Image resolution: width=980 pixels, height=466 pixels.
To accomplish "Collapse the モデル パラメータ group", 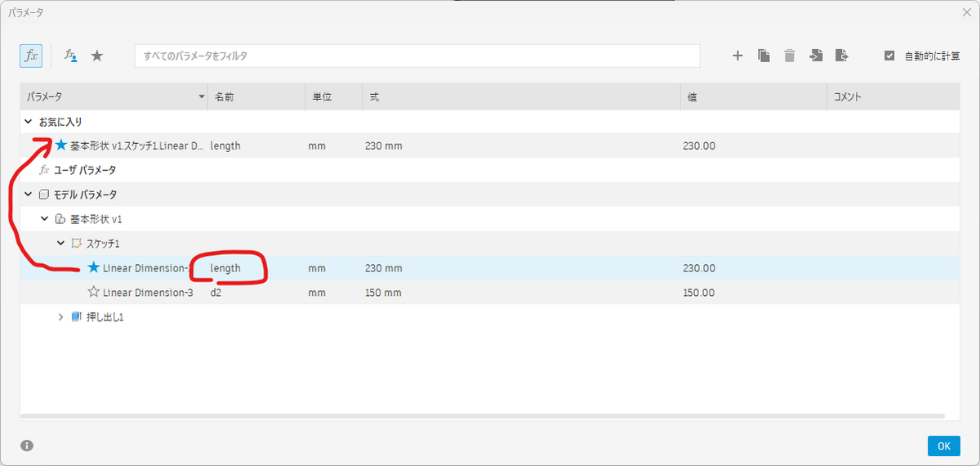I will 29,195.
